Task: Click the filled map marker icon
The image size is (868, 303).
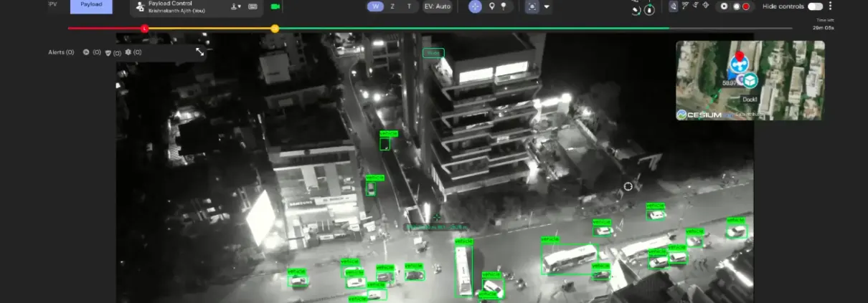Action: pyautogui.click(x=503, y=6)
